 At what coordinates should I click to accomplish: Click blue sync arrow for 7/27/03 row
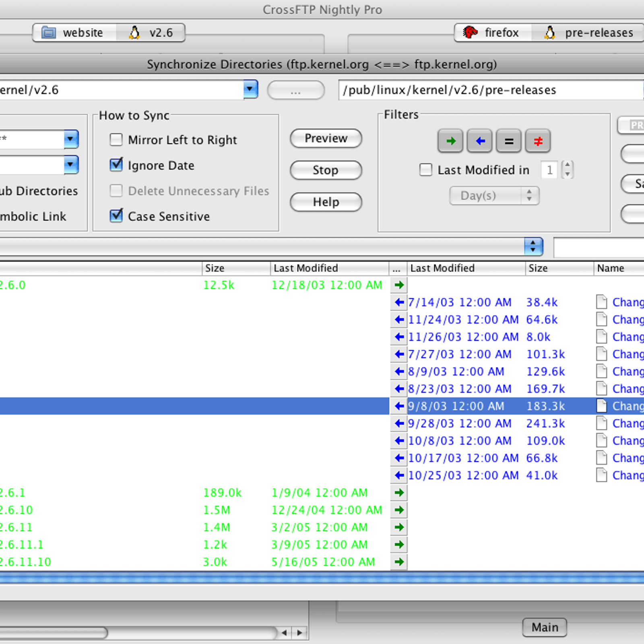399,354
